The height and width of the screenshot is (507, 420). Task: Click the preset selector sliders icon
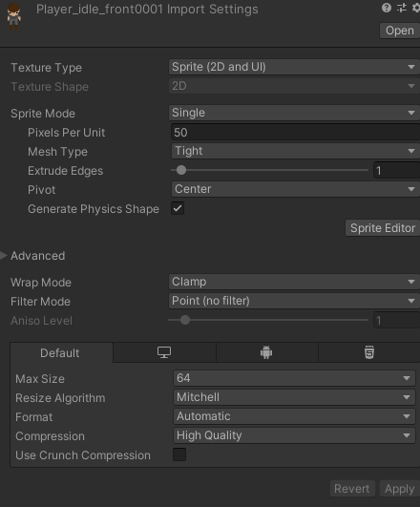pyautogui.click(x=402, y=8)
